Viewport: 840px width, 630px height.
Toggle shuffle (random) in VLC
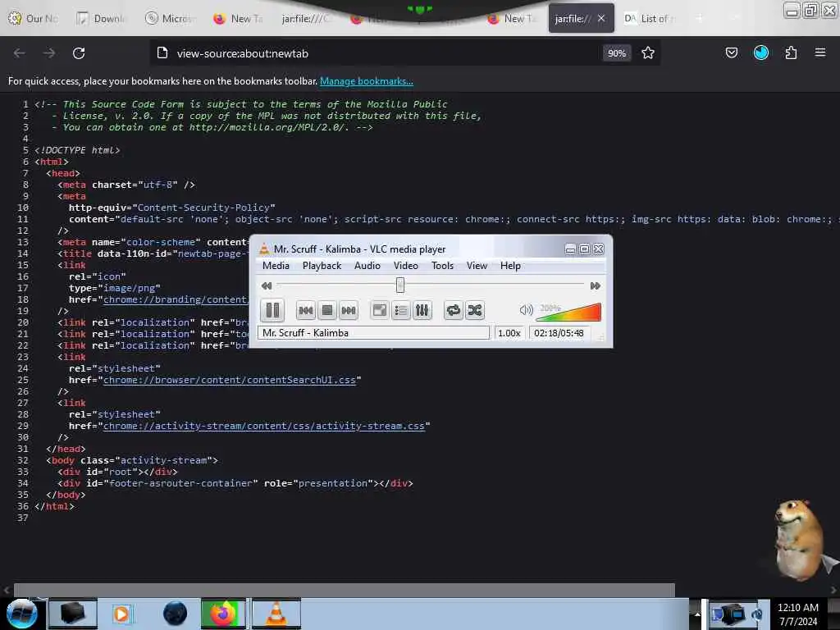pos(475,310)
